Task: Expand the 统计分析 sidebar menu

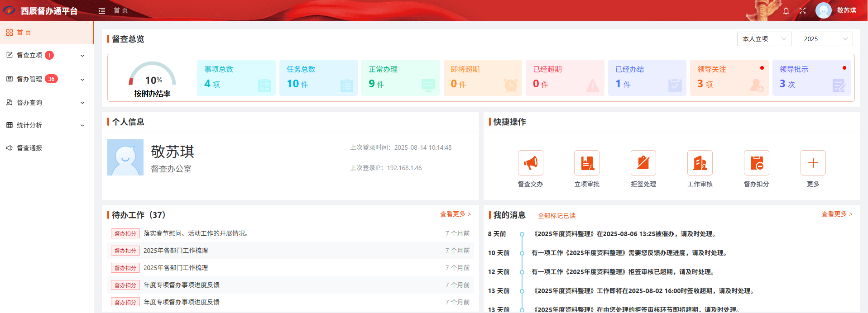Action: point(45,125)
